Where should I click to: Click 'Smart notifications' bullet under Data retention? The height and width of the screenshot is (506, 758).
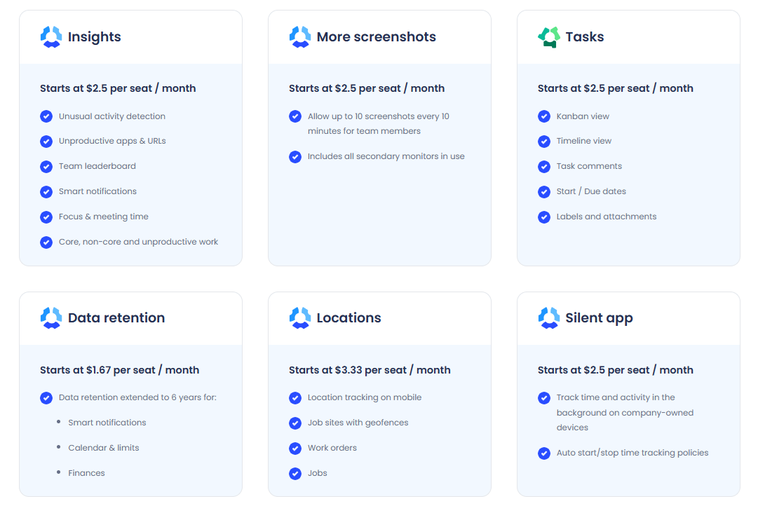[x=107, y=422]
